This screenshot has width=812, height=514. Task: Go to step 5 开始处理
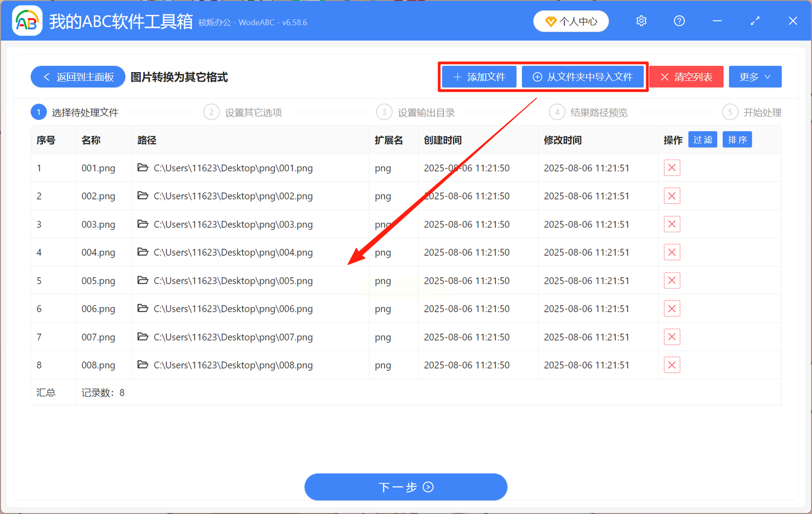752,112
